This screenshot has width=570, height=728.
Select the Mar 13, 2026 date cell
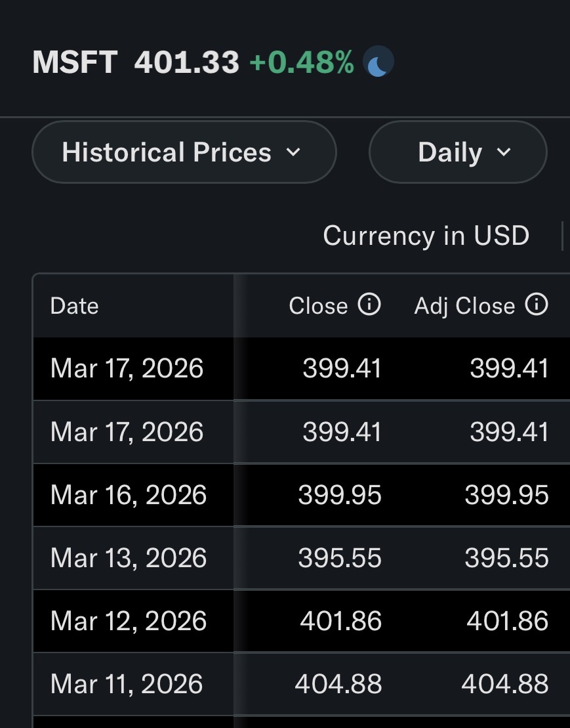click(x=129, y=558)
